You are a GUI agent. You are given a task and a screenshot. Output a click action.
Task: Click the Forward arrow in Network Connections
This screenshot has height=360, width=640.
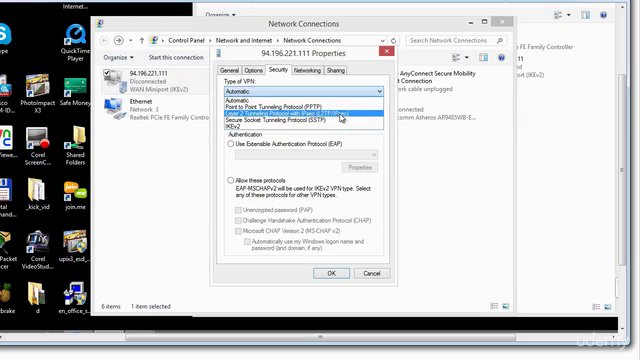[118, 40]
